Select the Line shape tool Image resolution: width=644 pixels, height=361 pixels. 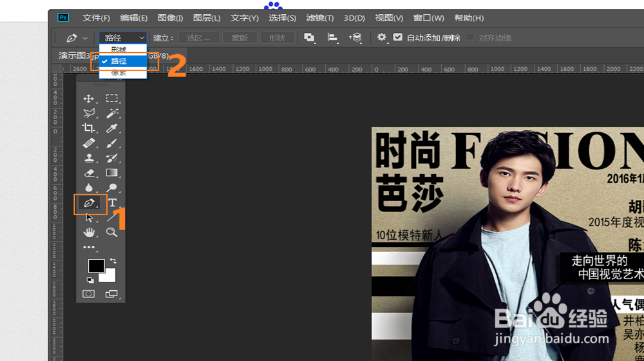tap(111, 218)
